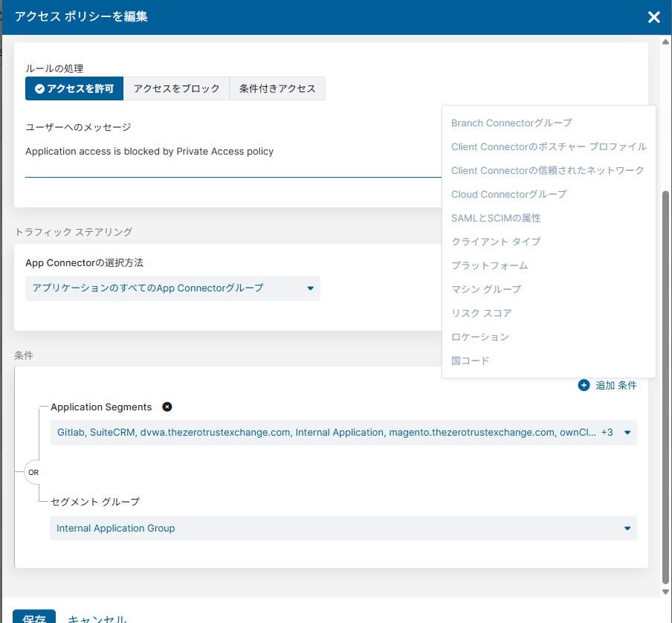The height and width of the screenshot is (623, 672).
Task: Choose ロケーション menu option
Action: (480, 337)
